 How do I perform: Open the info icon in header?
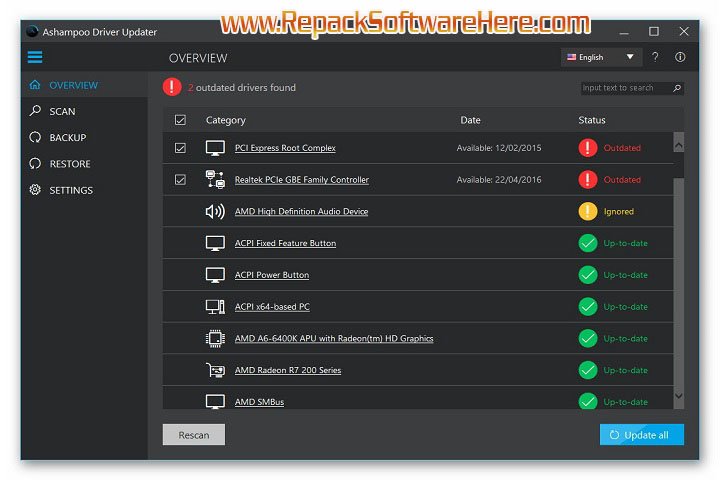click(680, 57)
